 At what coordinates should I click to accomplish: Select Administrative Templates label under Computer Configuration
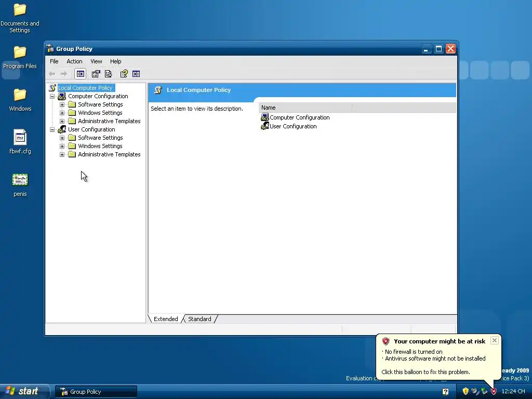point(109,121)
